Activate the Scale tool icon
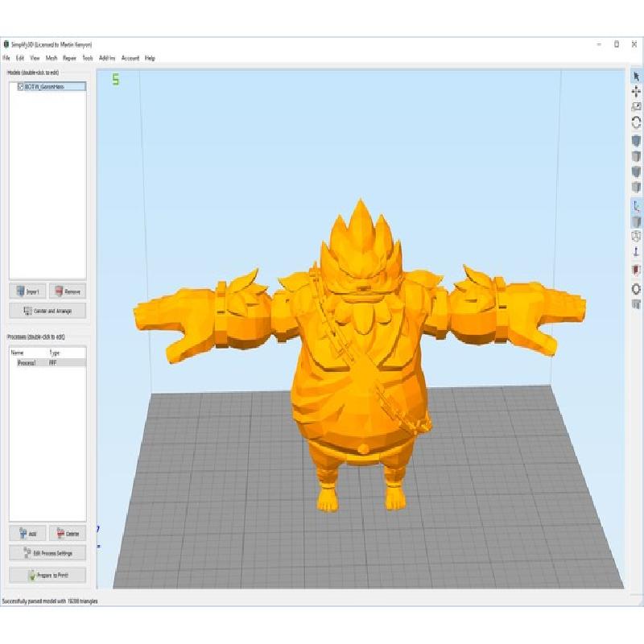 click(636, 107)
